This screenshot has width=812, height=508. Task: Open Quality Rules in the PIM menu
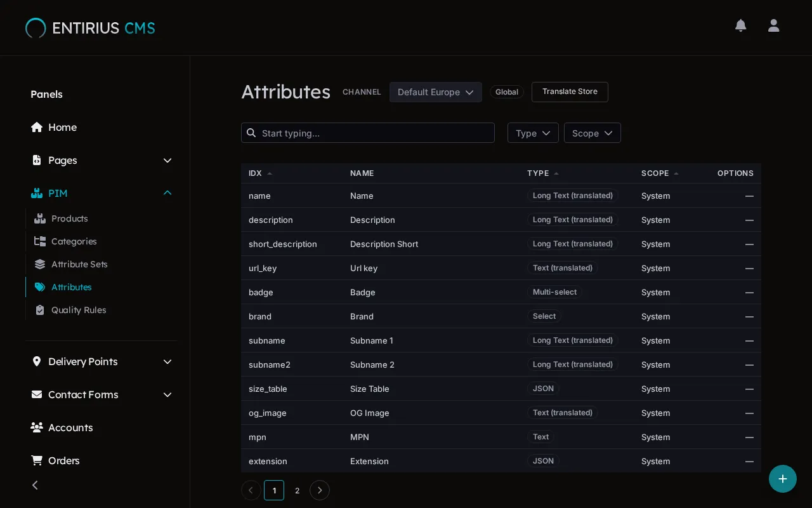coord(79,310)
